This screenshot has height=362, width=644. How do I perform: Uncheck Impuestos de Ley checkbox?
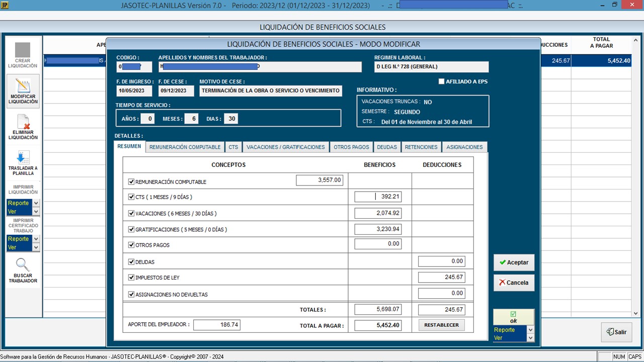click(x=131, y=278)
